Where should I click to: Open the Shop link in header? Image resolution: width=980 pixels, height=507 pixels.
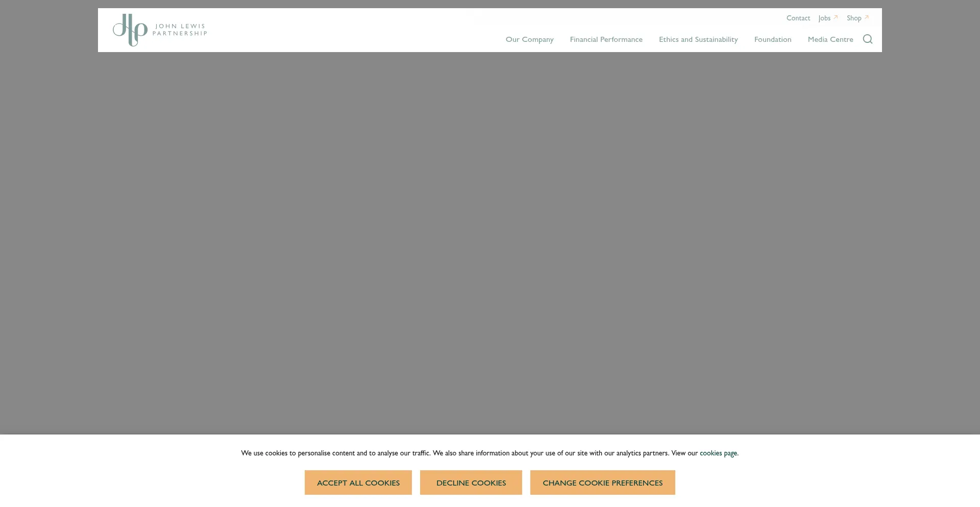pos(853,18)
